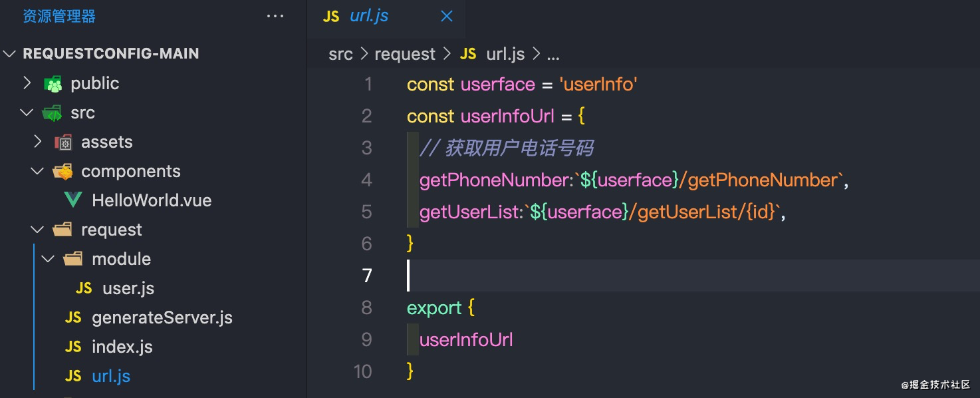Click the public folder icon

click(53, 84)
